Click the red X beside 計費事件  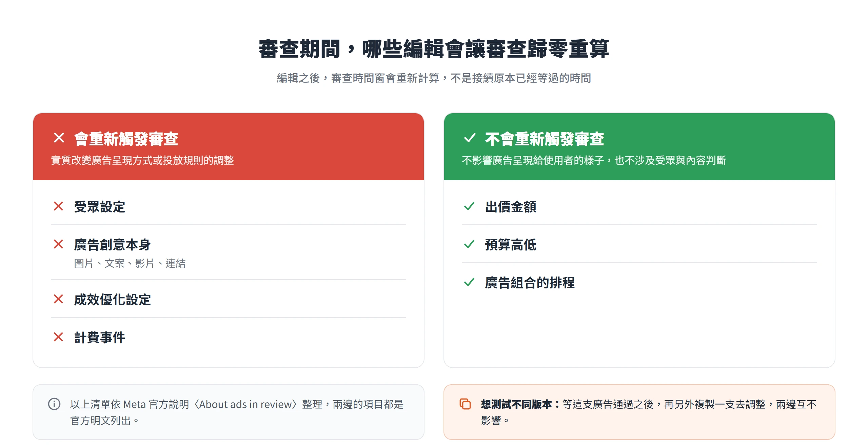pyautogui.click(x=58, y=337)
